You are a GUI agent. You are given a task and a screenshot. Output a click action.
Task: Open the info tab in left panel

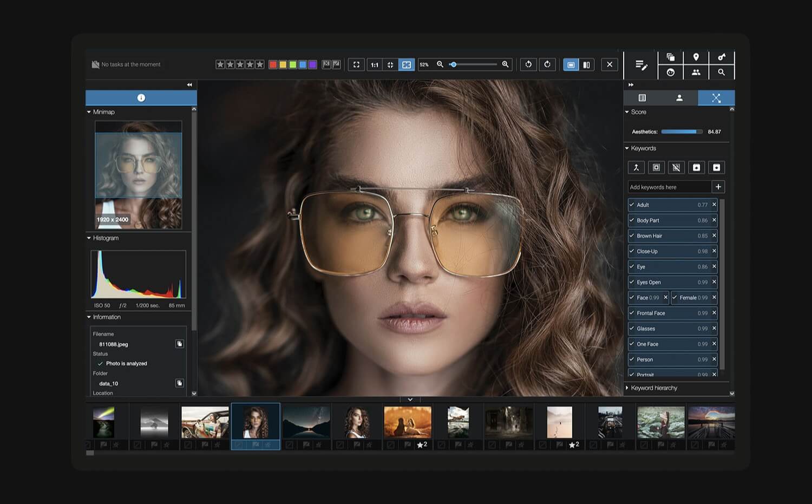click(x=141, y=97)
